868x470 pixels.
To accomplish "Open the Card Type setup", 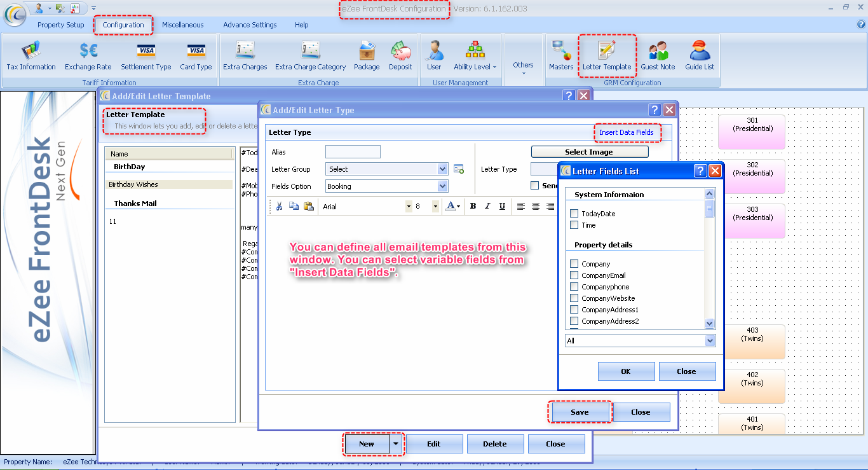I will tap(196, 55).
